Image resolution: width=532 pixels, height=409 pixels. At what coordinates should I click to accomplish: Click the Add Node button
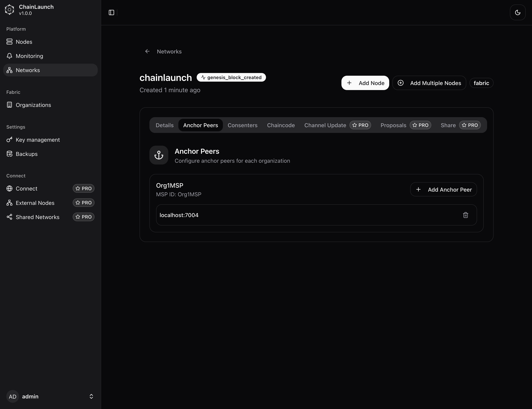(365, 83)
